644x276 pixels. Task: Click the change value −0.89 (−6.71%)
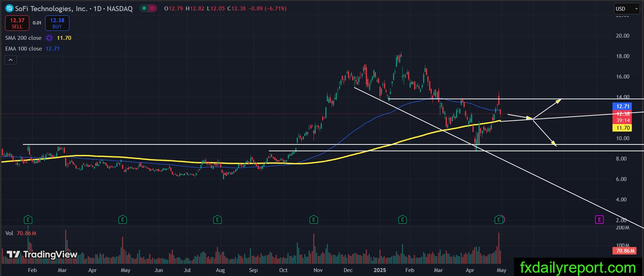(x=267, y=9)
